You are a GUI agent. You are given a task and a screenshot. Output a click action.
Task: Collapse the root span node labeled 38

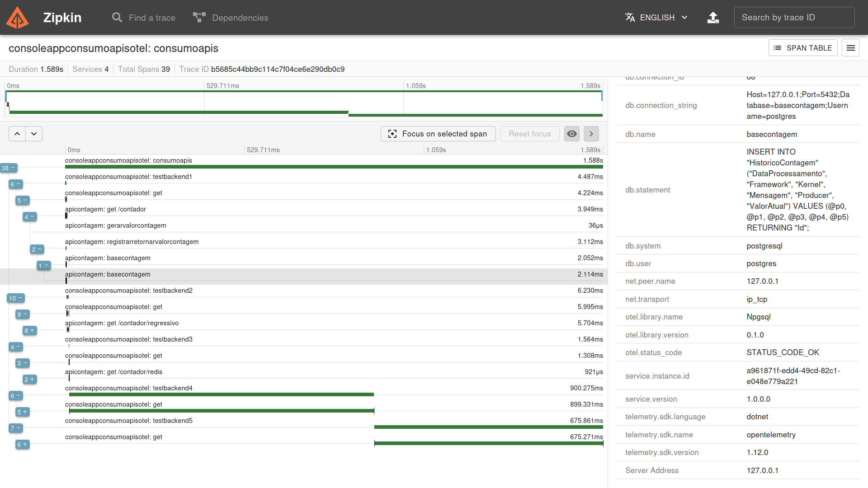(x=9, y=168)
